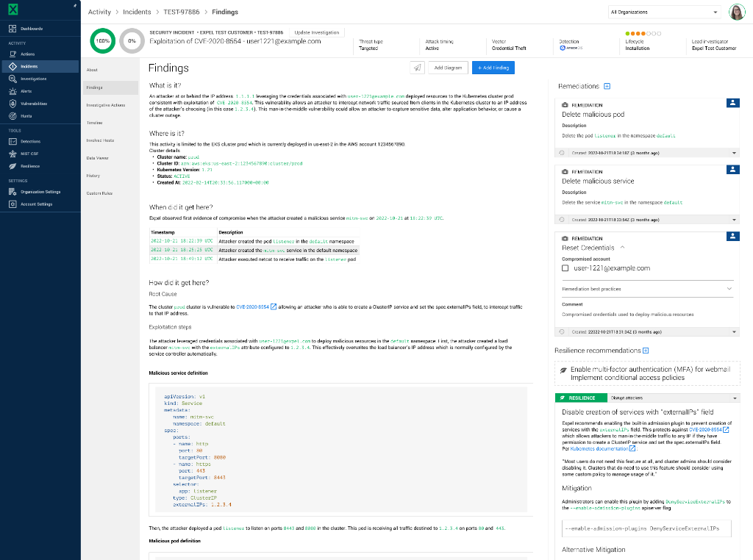Open Dashboards from the sidebar icon
Image resolution: width=753 pixels, height=560 pixels.
[x=13, y=29]
